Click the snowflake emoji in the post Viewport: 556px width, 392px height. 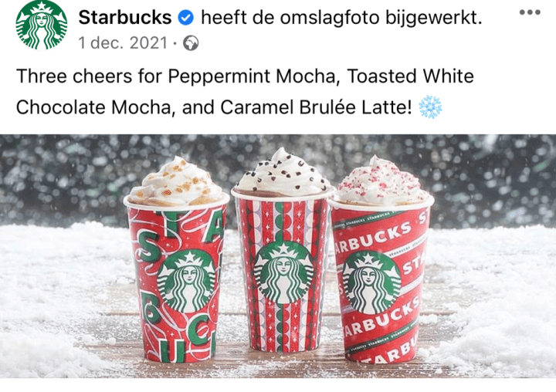[x=430, y=106]
